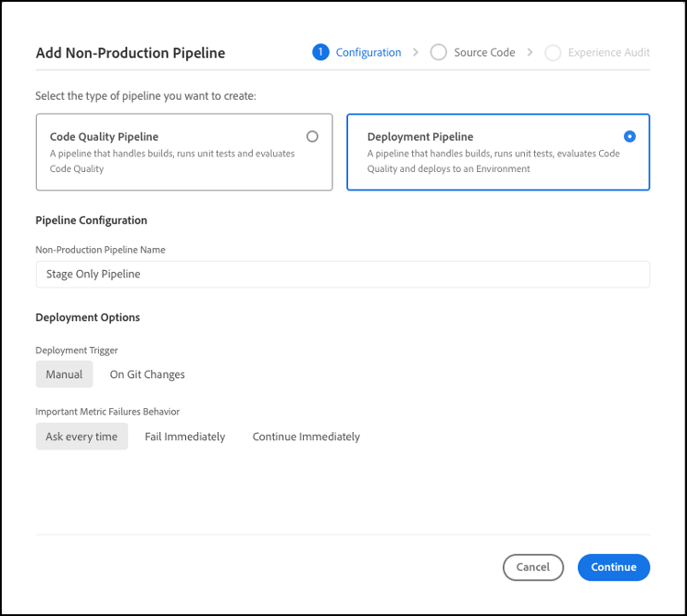The image size is (687, 616).
Task: Select the Code Quality Pipeline radio button
Action: (312, 136)
